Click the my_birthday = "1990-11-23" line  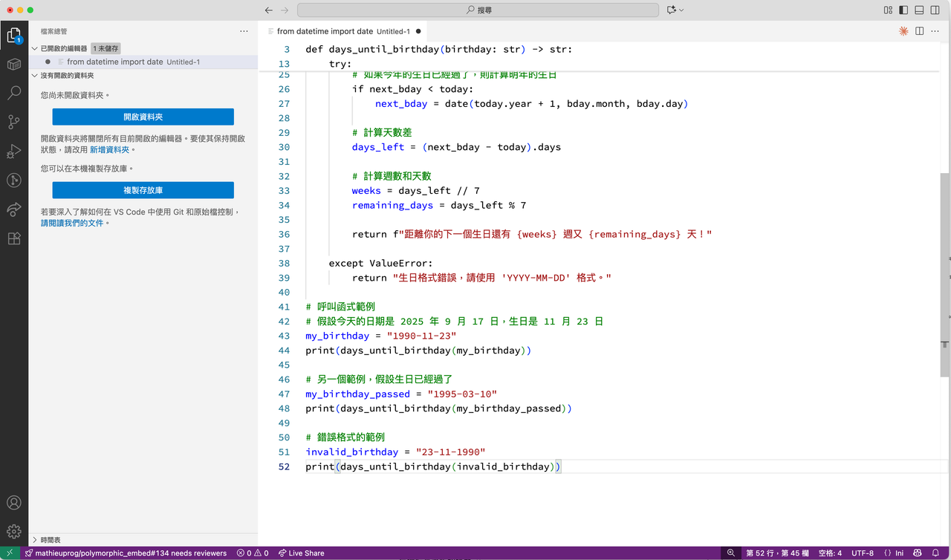click(381, 336)
